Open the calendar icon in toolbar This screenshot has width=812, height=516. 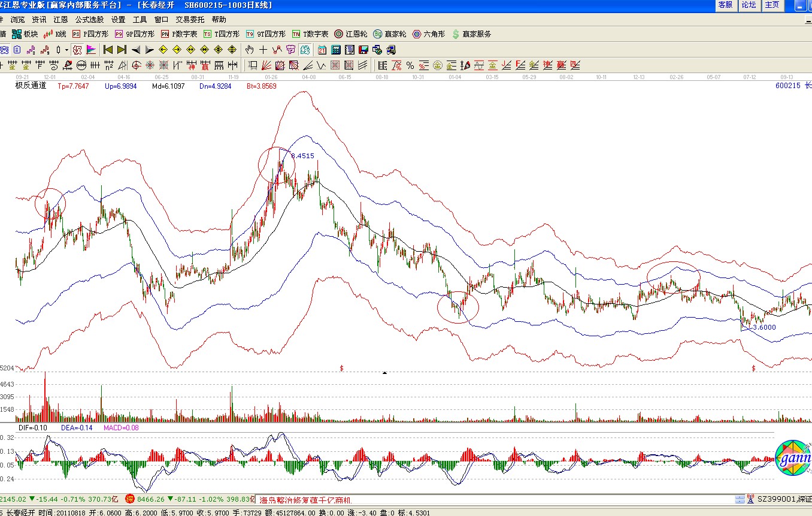click(x=322, y=50)
